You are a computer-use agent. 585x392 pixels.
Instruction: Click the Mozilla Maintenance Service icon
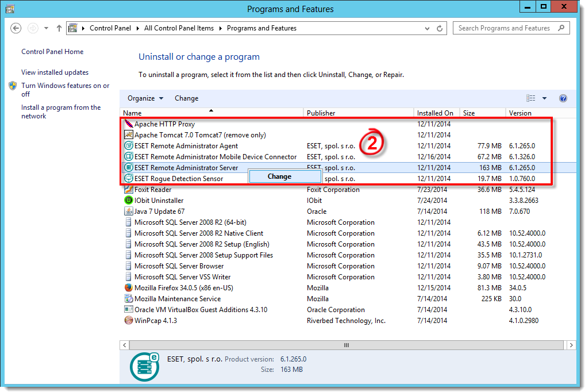tap(128, 298)
